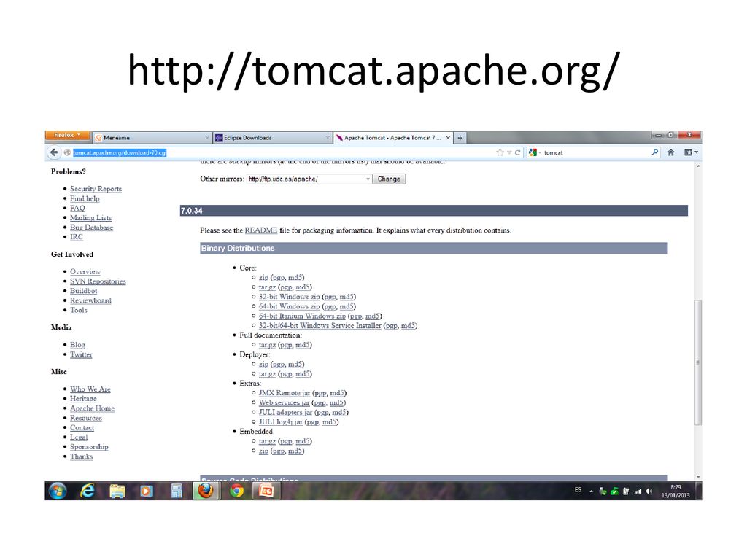Image resolution: width=747 pixels, height=560 pixels.
Task: Open Windows Start orb
Action: [x=58, y=491]
